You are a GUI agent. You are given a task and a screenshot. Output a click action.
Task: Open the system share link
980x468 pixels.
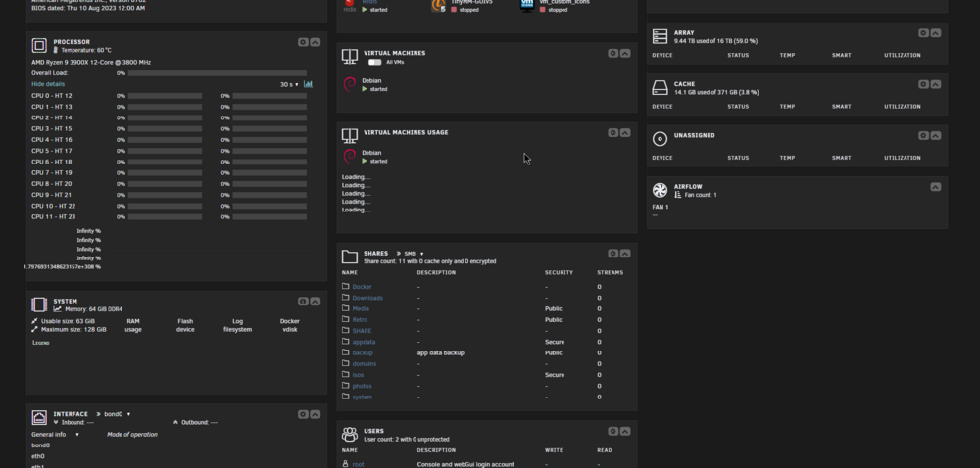click(x=363, y=397)
